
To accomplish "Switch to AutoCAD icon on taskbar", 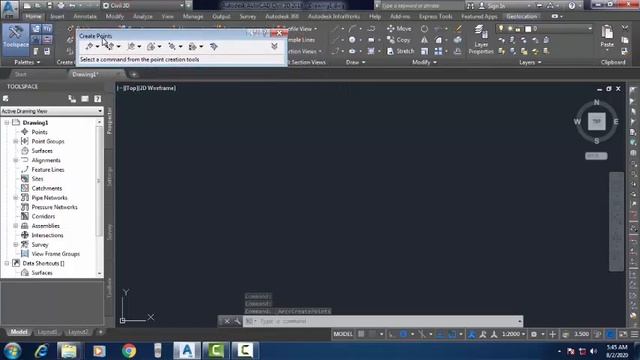I will [x=187, y=351].
